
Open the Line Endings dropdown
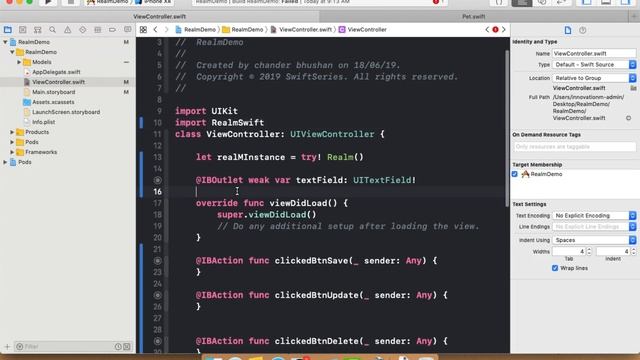pos(594,227)
